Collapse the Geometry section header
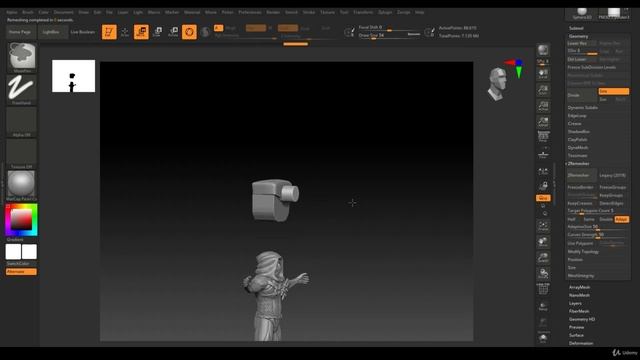Viewport: 640px width, 360px height. (578, 36)
